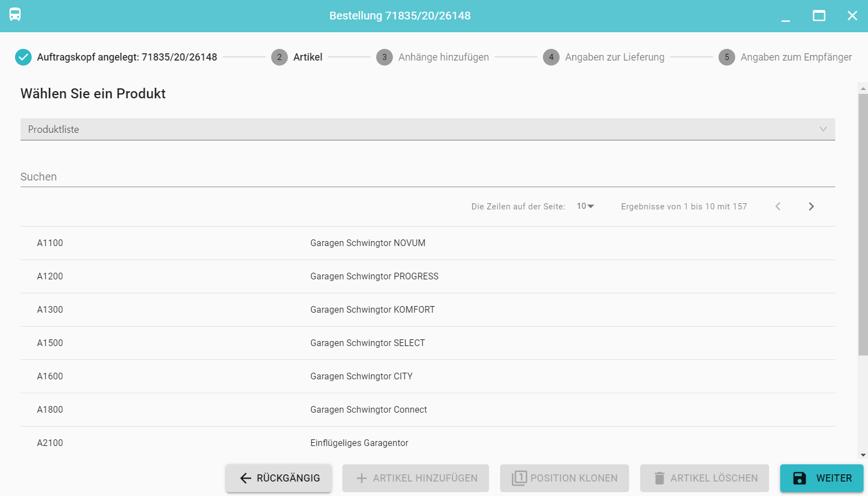The height and width of the screenshot is (496, 868).
Task: Click step 3 Anhänge hinzufügen circle
Action: tap(384, 57)
